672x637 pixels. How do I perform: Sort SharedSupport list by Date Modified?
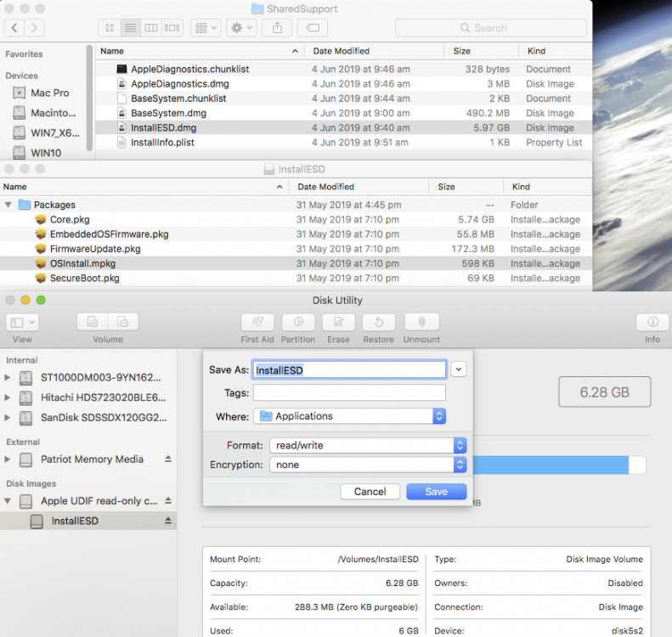(x=374, y=51)
